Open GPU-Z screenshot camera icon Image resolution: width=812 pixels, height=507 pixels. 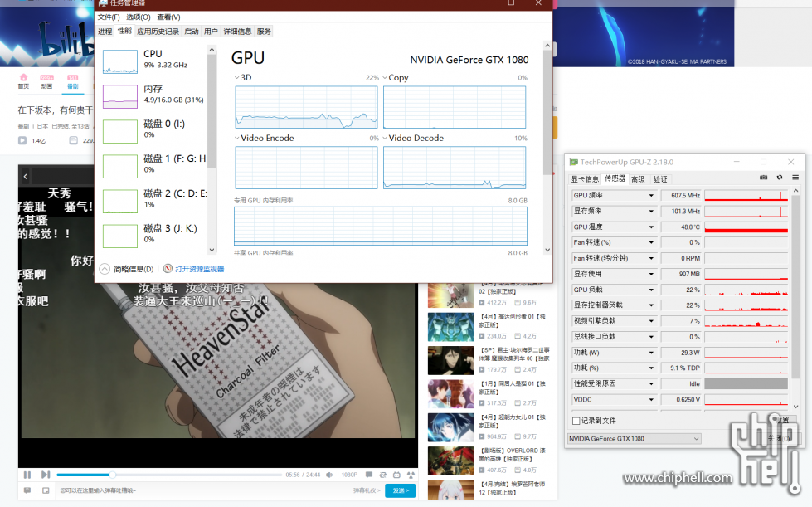[763, 177]
